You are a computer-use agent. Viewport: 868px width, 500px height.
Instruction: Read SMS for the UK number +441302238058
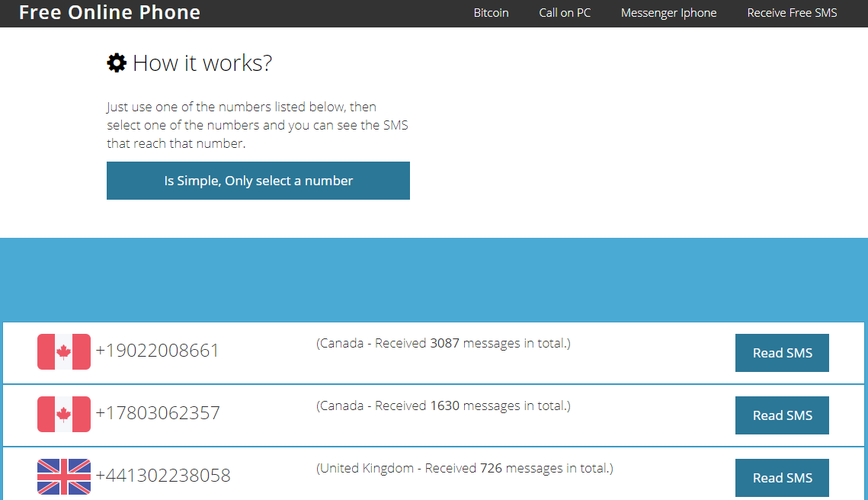782,478
